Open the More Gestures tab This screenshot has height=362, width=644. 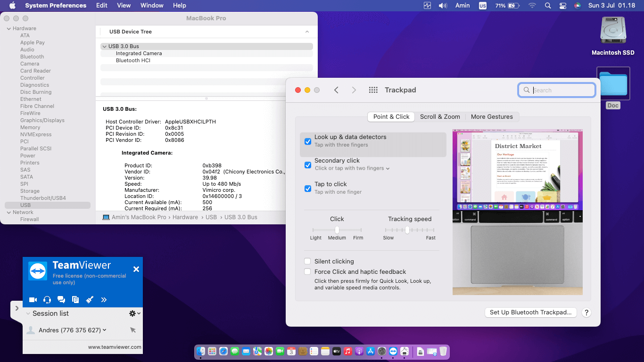tap(492, 117)
